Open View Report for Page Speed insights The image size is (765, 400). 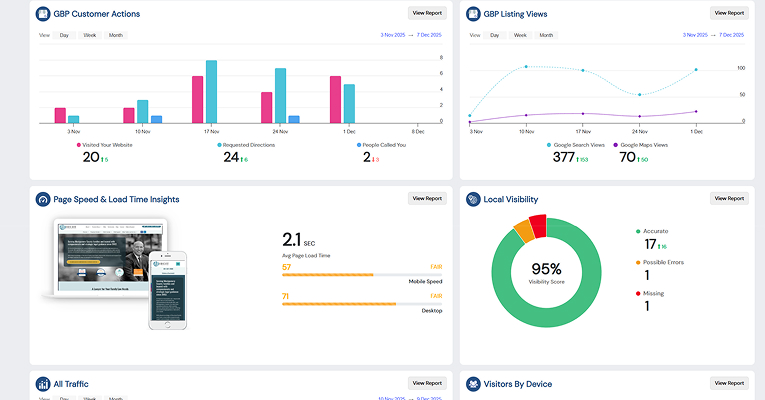pos(426,198)
